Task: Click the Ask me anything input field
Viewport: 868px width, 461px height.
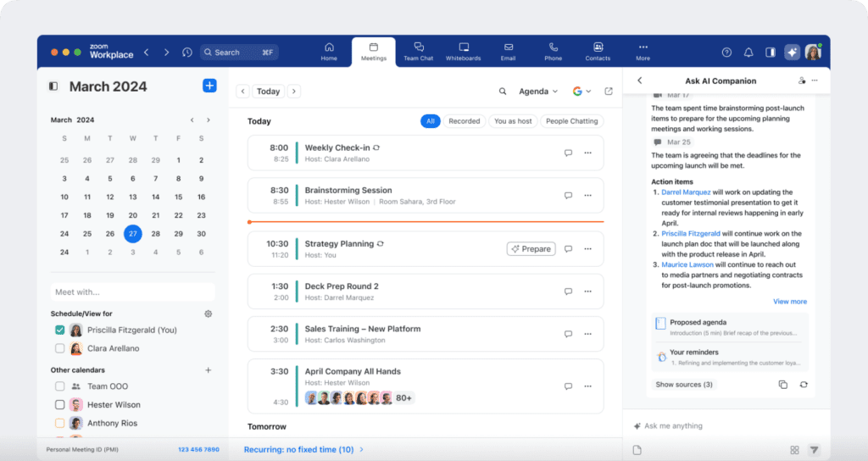Action: pyautogui.click(x=712, y=426)
